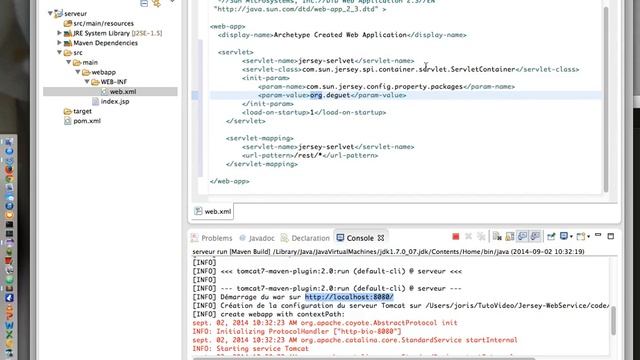The width and height of the screenshot is (640, 360).
Task: Switch to the Problems tab
Action: coord(211,238)
